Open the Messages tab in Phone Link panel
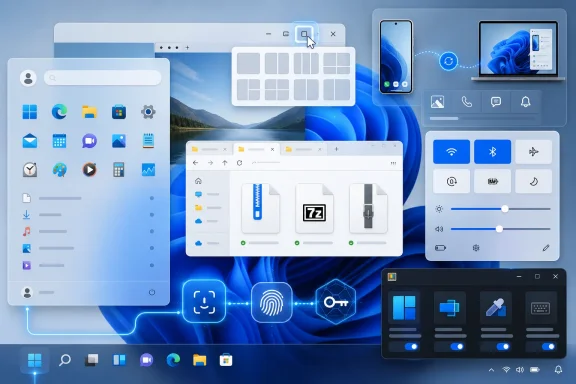 pos(496,102)
